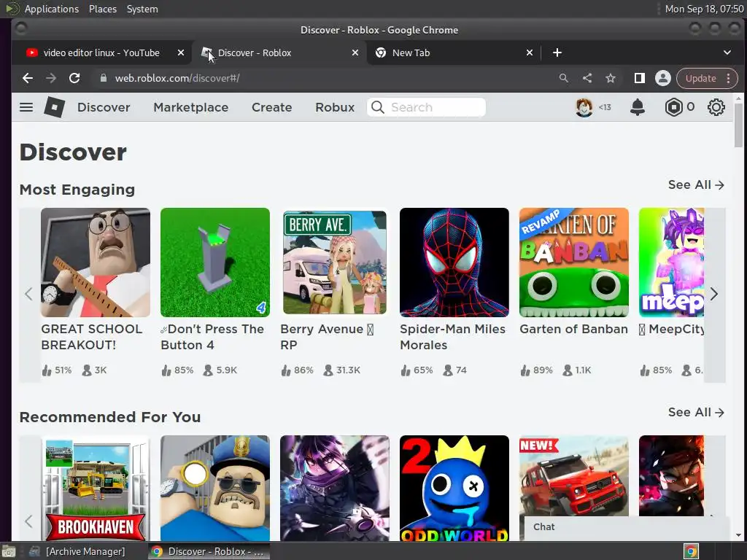Click the Chrome zoom magnifier icon

point(564,78)
